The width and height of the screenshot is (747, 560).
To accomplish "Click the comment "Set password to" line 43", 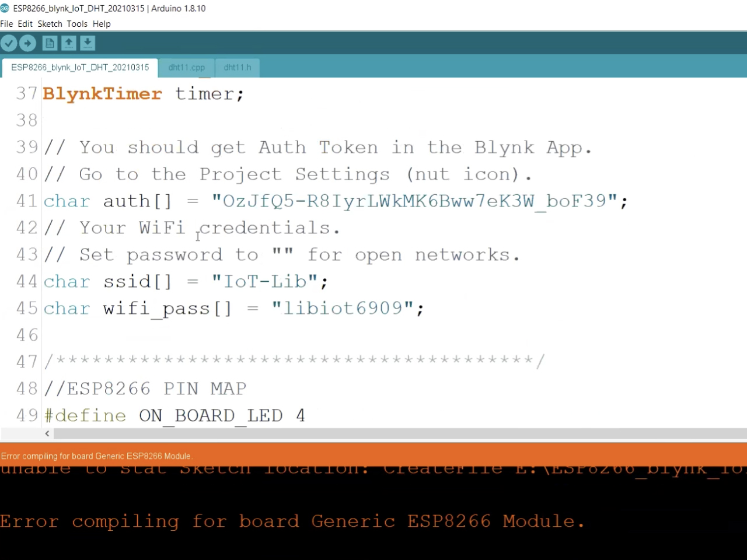I will 282,255.
